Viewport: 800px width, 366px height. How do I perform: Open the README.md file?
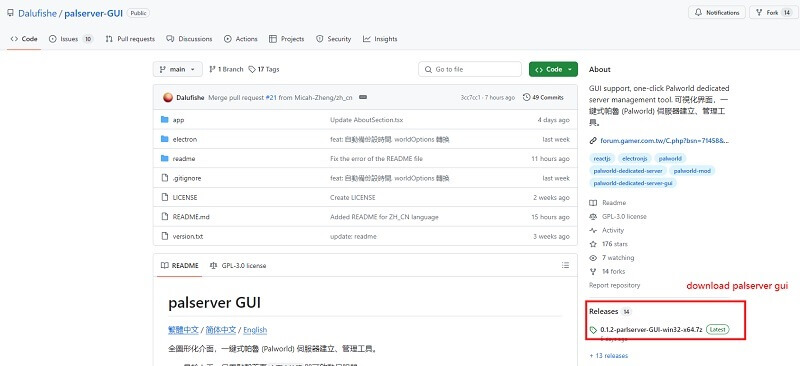click(191, 217)
